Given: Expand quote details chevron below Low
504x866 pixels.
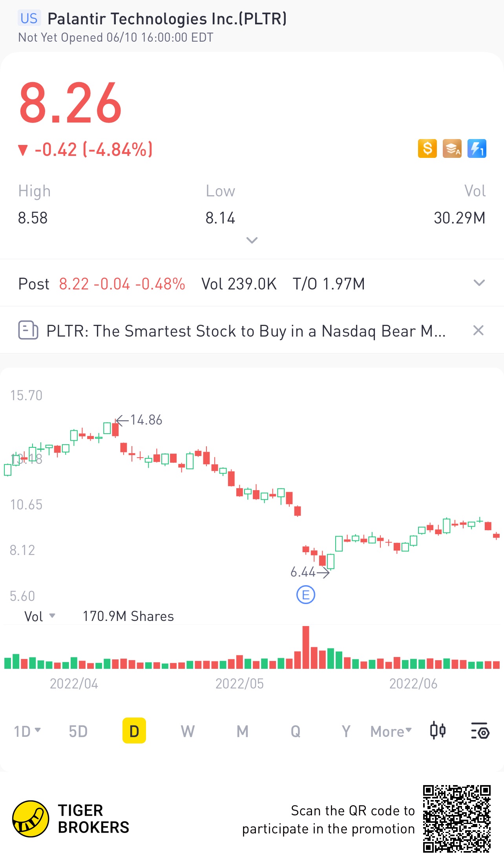Looking at the screenshot, I should [252, 240].
